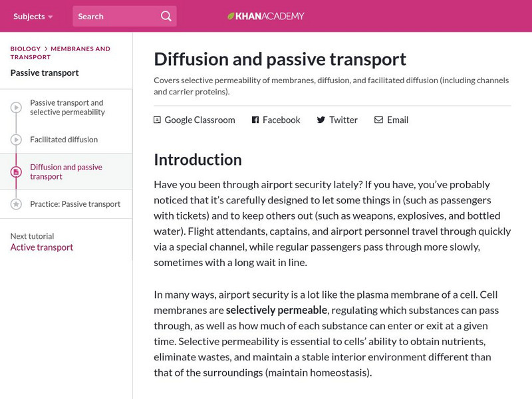Click the play icon next to Facilitated diffusion
Screen dimensions: 532x399
pyautogui.click(x=15, y=140)
